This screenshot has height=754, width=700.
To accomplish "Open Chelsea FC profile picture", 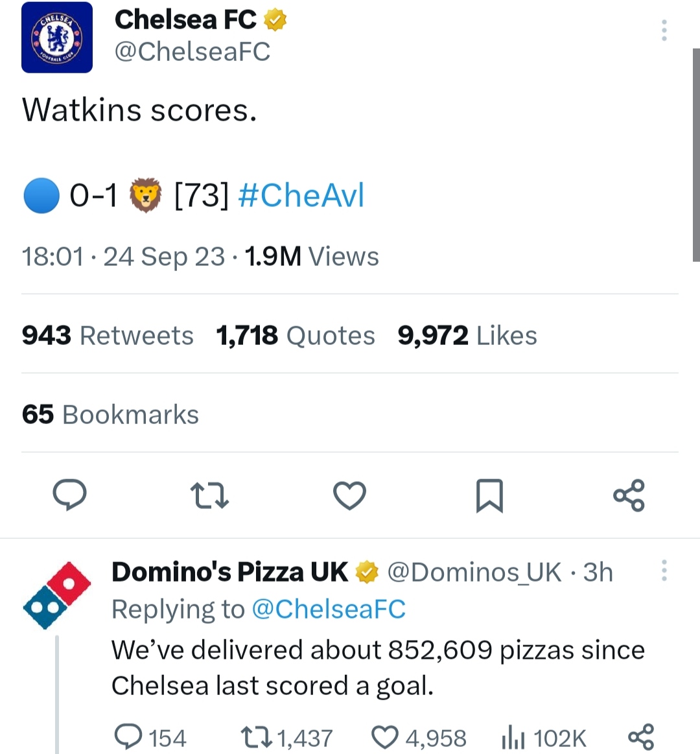I will (x=57, y=38).
